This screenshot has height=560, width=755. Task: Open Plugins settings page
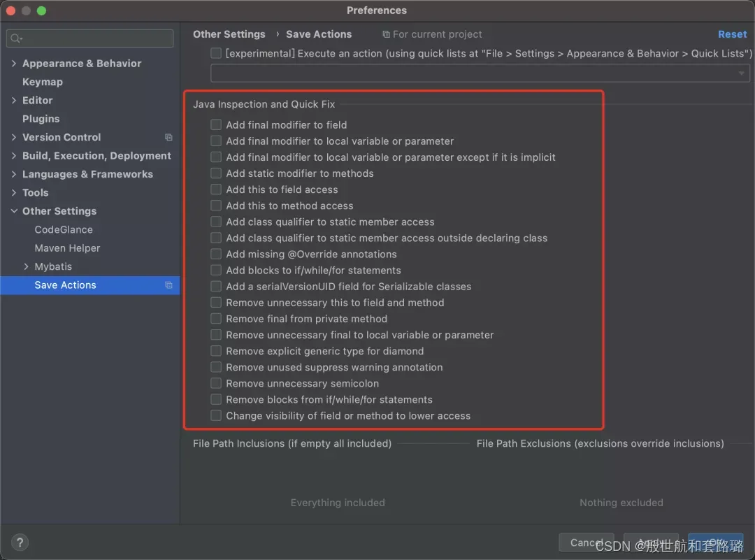pyautogui.click(x=41, y=119)
